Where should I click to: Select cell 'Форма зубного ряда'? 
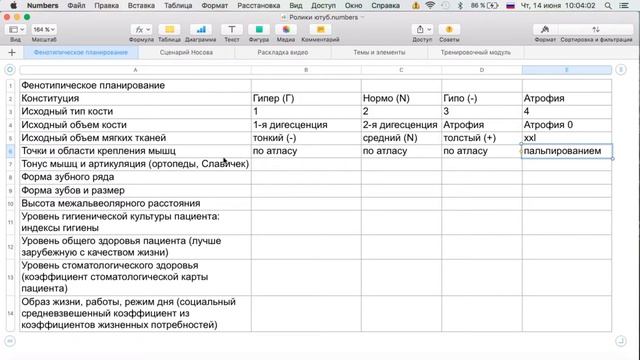(136, 177)
